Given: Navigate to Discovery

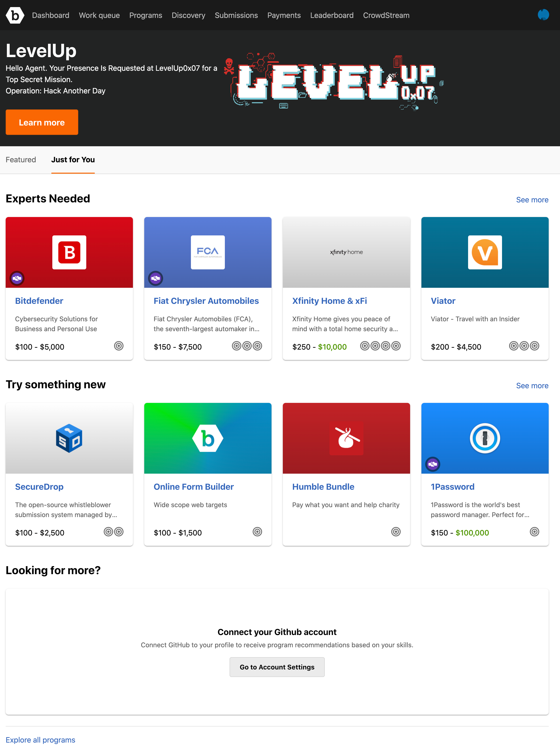Looking at the screenshot, I should point(189,15).
